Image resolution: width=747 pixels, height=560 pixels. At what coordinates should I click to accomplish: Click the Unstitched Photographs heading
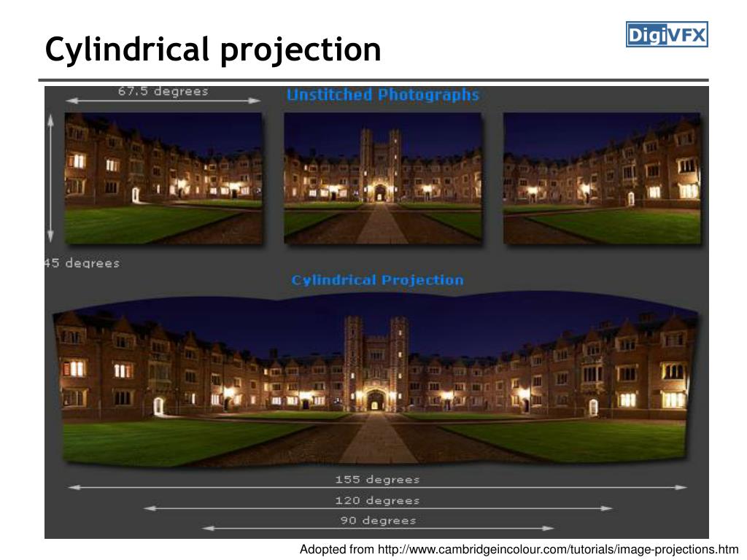pos(382,95)
